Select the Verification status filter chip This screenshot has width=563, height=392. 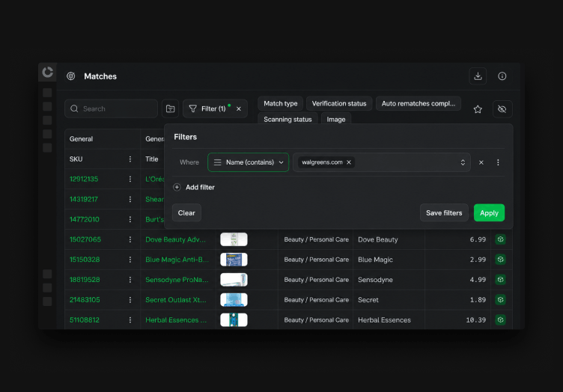339,103
